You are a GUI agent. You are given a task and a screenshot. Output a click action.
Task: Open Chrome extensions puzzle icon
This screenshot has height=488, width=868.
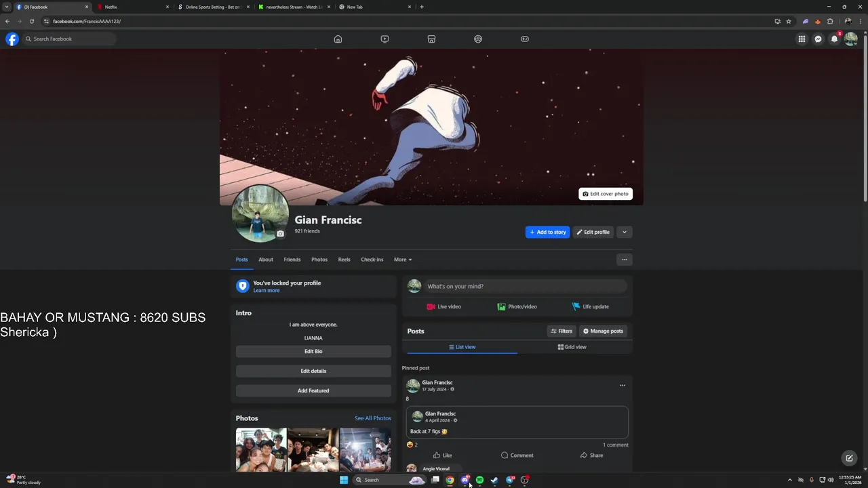[x=830, y=21]
